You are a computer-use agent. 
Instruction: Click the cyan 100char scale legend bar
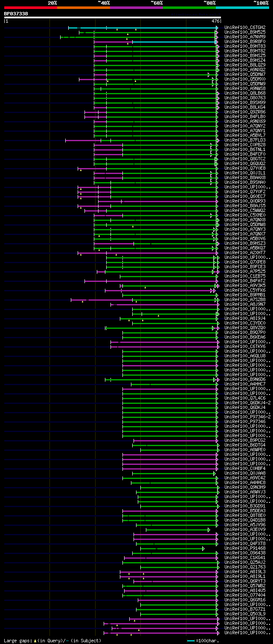[x=191, y=641]
